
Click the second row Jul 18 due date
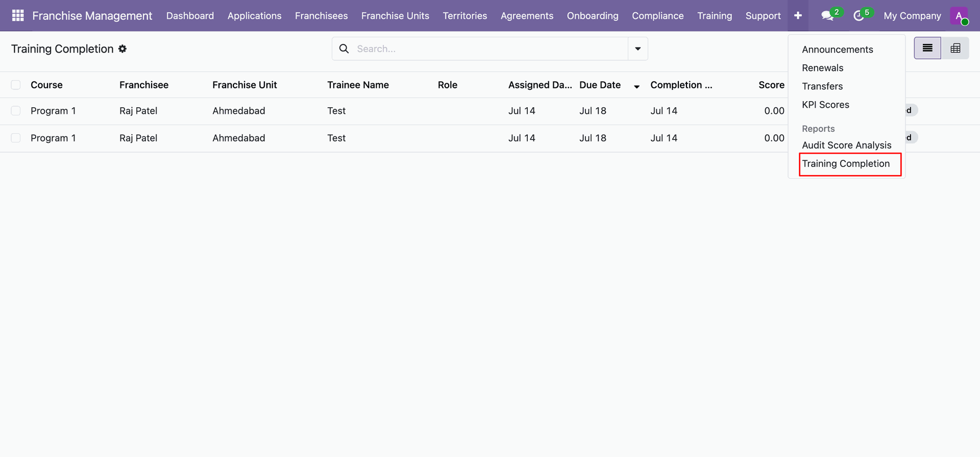coord(593,138)
